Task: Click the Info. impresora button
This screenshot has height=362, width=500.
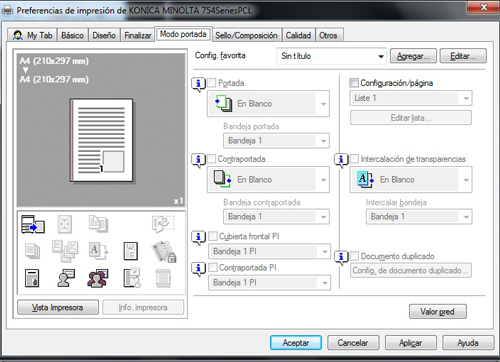Action: (x=143, y=307)
